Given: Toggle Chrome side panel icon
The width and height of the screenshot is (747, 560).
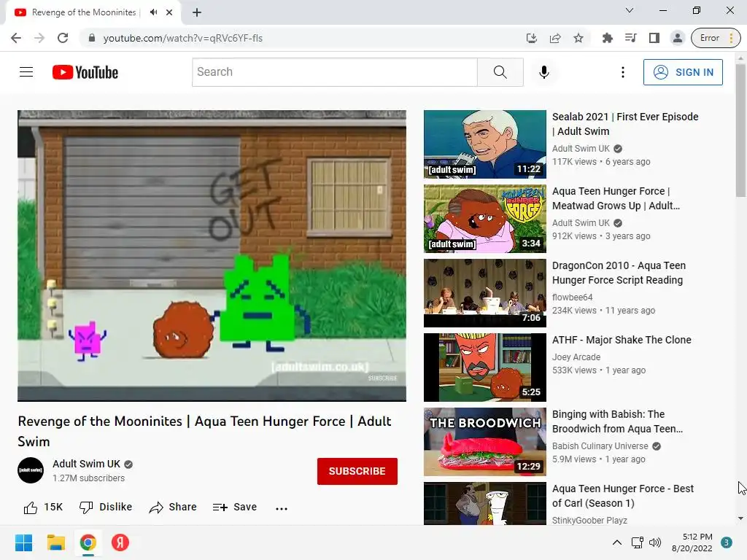Looking at the screenshot, I should [x=654, y=38].
